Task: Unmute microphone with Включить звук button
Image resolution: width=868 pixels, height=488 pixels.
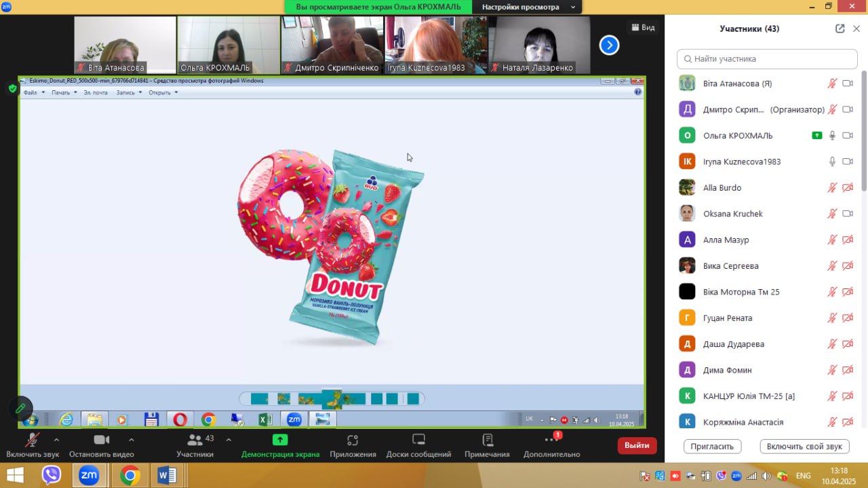Action: (x=33, y=445)
